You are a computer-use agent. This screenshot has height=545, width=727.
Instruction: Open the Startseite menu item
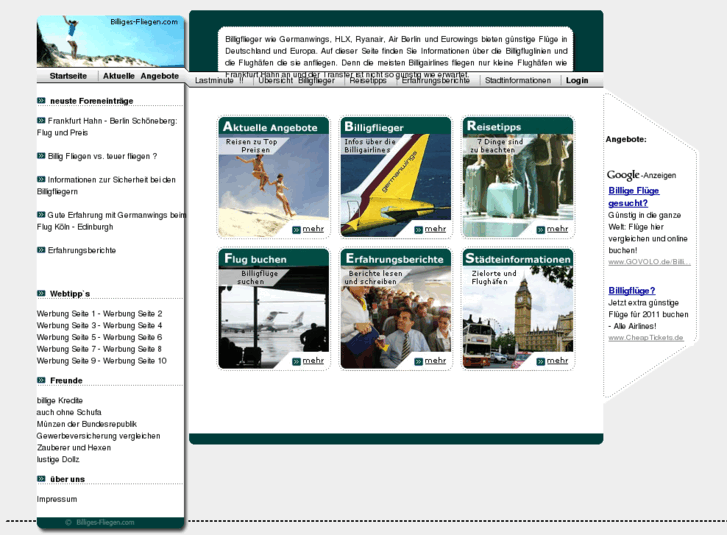click(68, 76)
